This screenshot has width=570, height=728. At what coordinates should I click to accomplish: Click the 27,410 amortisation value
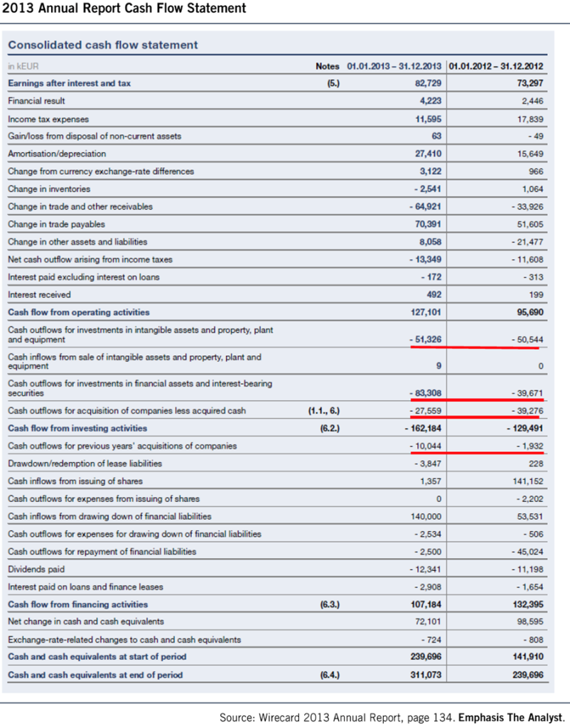point(428,154)
